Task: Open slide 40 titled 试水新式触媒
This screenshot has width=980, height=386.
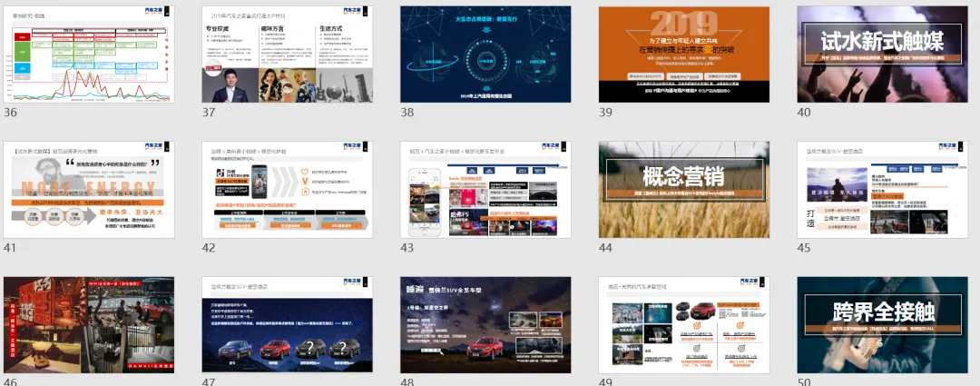Action: [883, 54]
